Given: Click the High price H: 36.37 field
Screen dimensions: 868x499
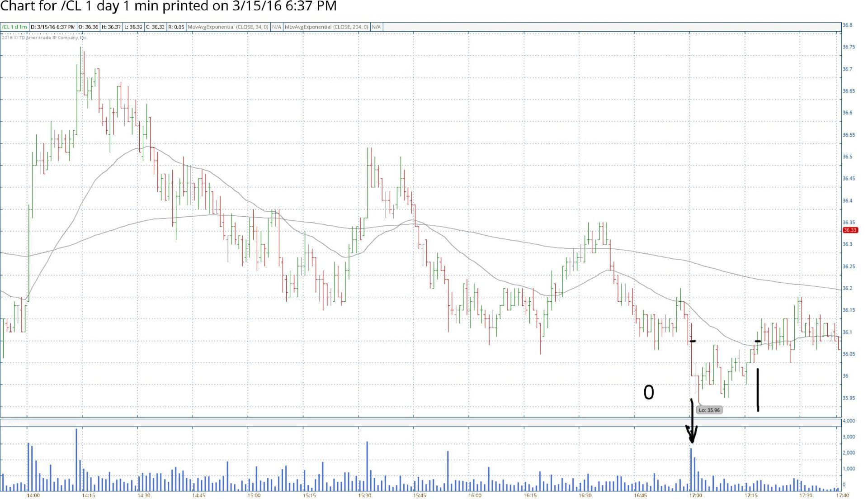Looking at the screenshot, I should [x=111, y=27].
